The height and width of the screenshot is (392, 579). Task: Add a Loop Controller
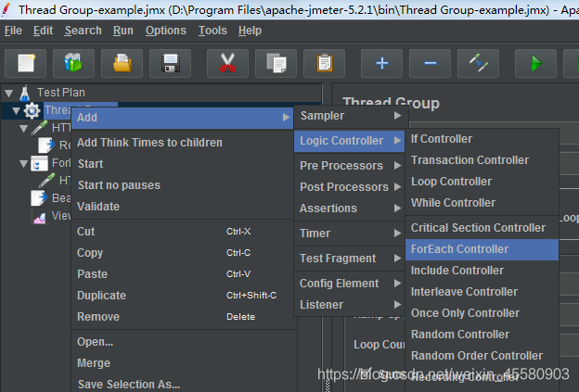tap(482, 182)
